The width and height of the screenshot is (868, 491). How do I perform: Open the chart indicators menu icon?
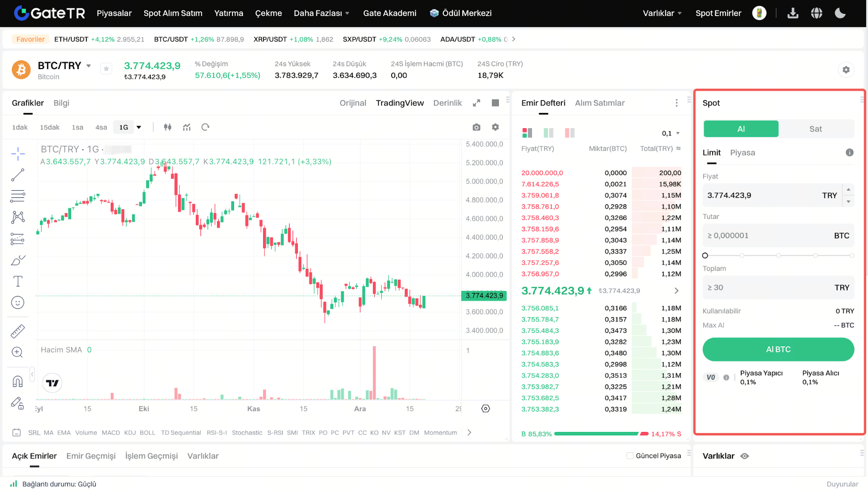[x=187, y=127]
